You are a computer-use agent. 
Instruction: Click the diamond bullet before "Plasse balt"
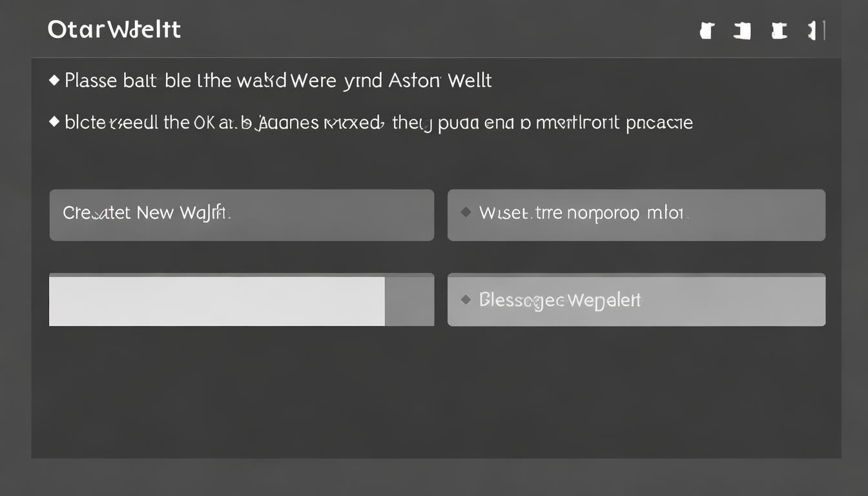point(54,81)
